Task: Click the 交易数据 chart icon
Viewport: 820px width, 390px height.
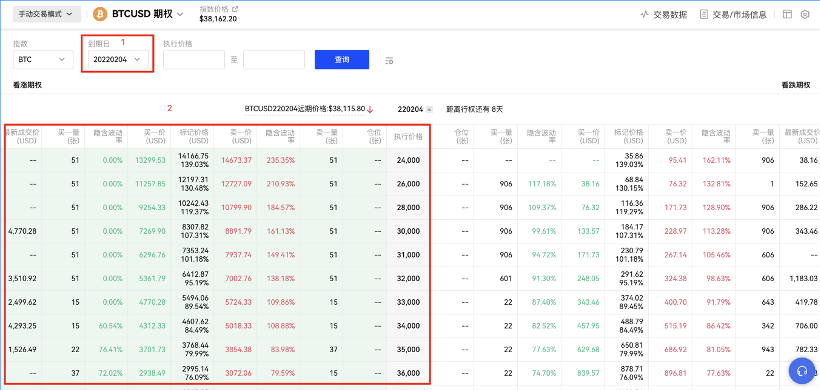Action: click(x=644, y=15)
